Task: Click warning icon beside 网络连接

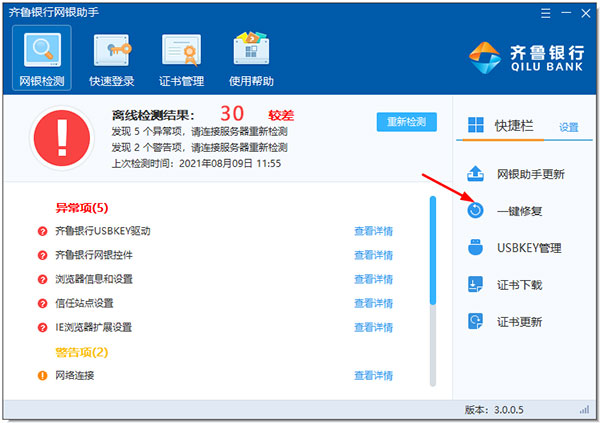Action: (x=42, y=376)
